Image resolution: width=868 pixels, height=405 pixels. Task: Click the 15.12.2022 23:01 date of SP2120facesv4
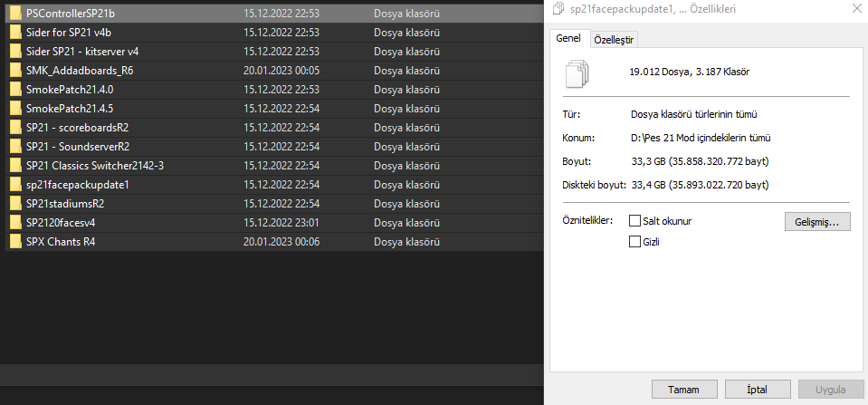click(x=281, y=222)
